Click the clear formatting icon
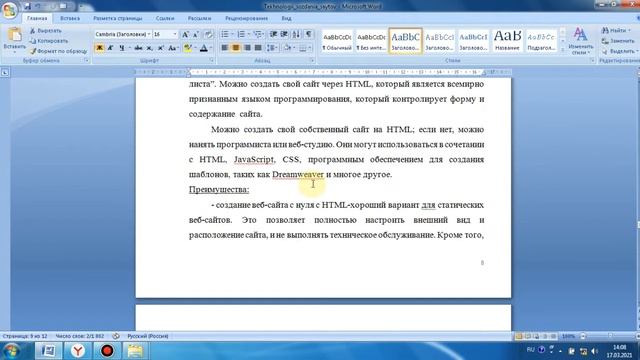Viewport: 640px width, 360px height. (x=209, y=34)
